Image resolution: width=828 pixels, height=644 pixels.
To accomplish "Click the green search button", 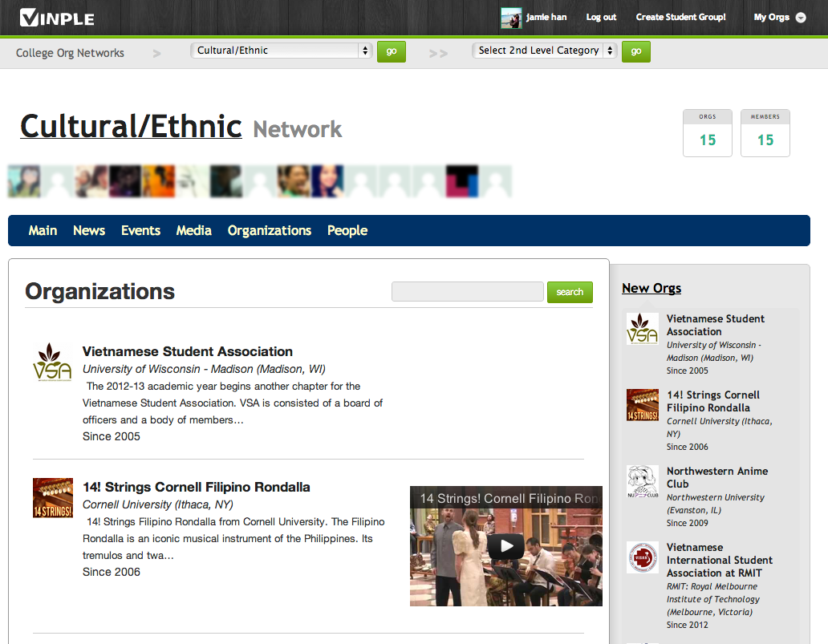I will coord(570,292).
